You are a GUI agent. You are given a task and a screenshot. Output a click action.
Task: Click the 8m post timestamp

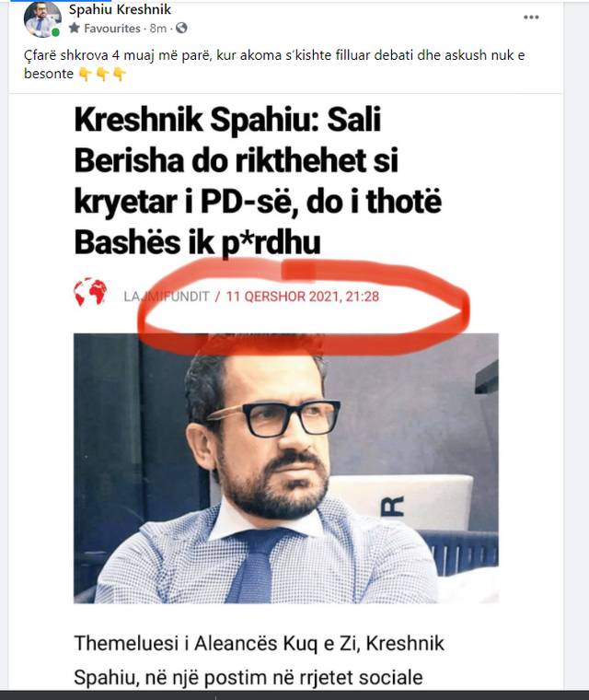pos(158,29)
